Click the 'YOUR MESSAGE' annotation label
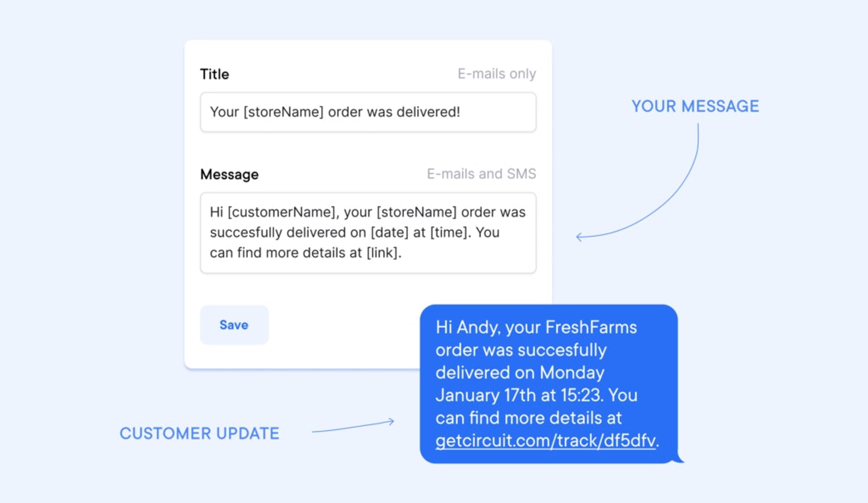The width and height of the screenshot is (868, 503). tap(695, 106)
